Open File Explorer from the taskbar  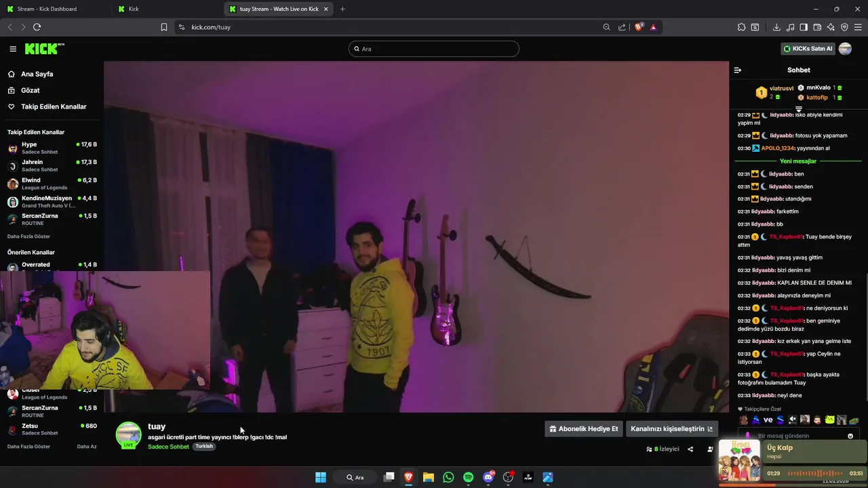[429, 477]
